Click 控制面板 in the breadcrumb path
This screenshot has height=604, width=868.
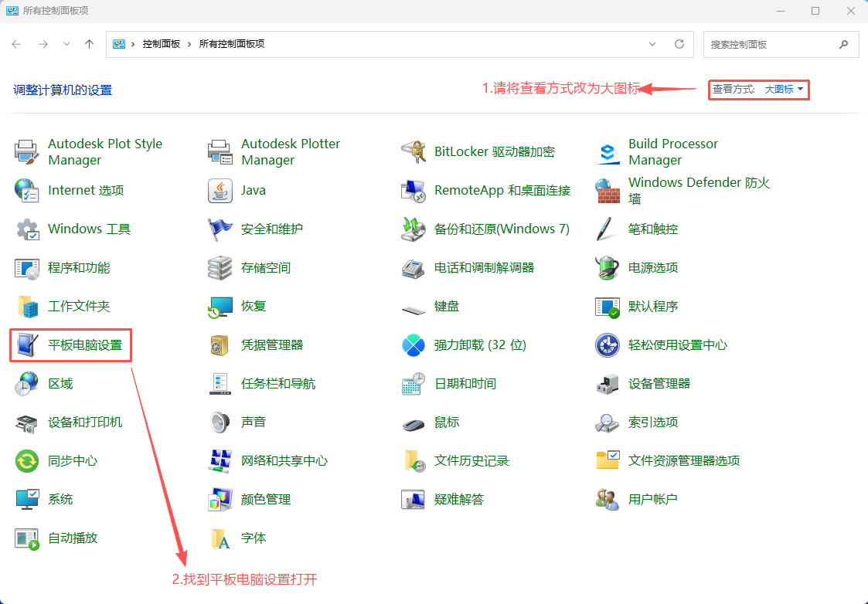pyautogui.click(x=161, y=44)
